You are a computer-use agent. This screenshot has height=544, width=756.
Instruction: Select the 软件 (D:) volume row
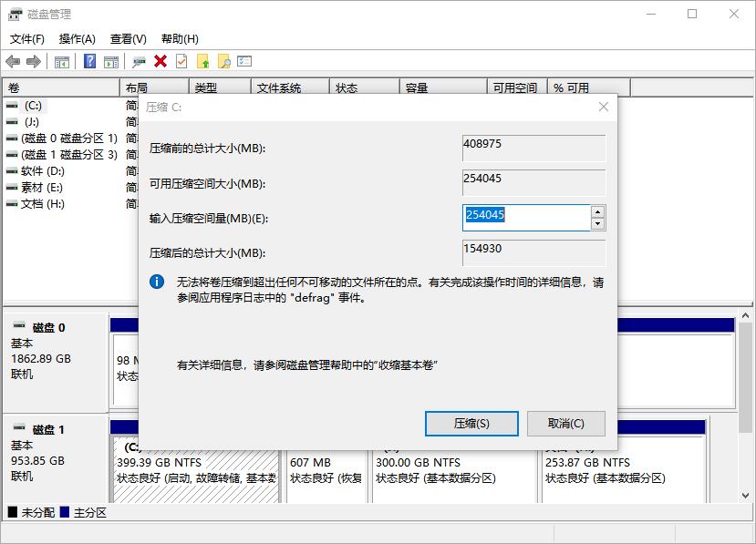[43, 170]
